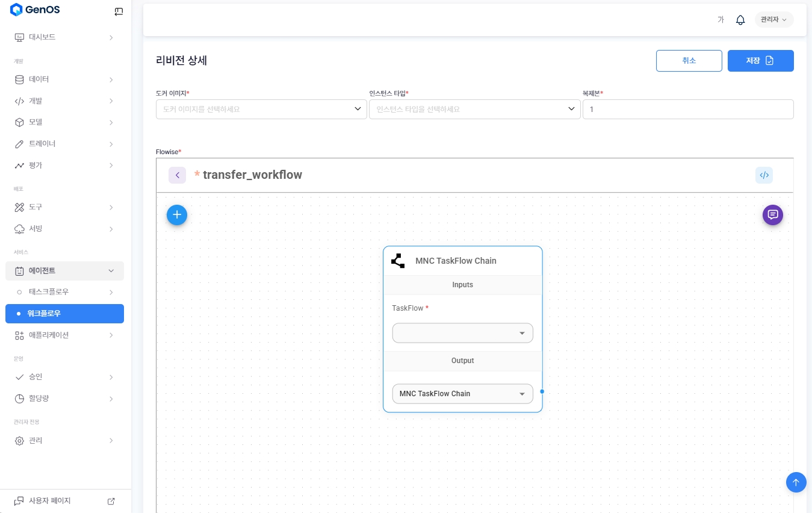Image resolution: width=812 pixels, height=513 pixels.
Task: Click the scroll-to-top arrow button
Action: coord(796,482)
